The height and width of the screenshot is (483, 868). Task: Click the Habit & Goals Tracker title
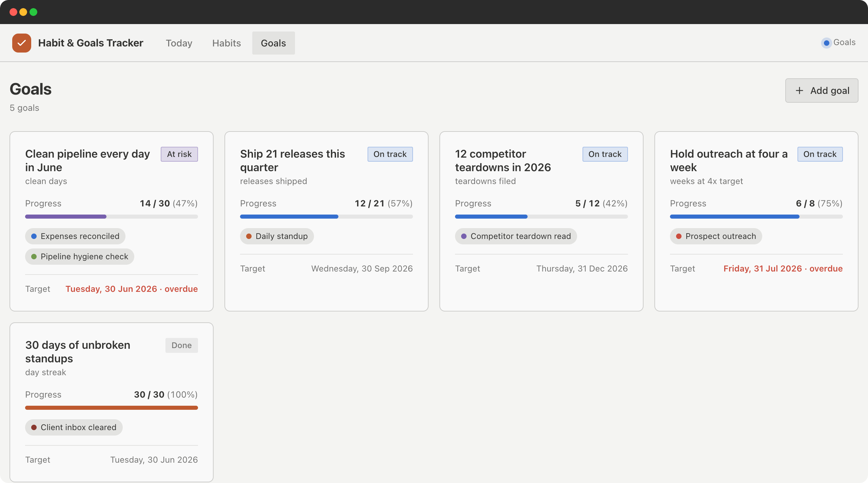[x=91, y=43]
